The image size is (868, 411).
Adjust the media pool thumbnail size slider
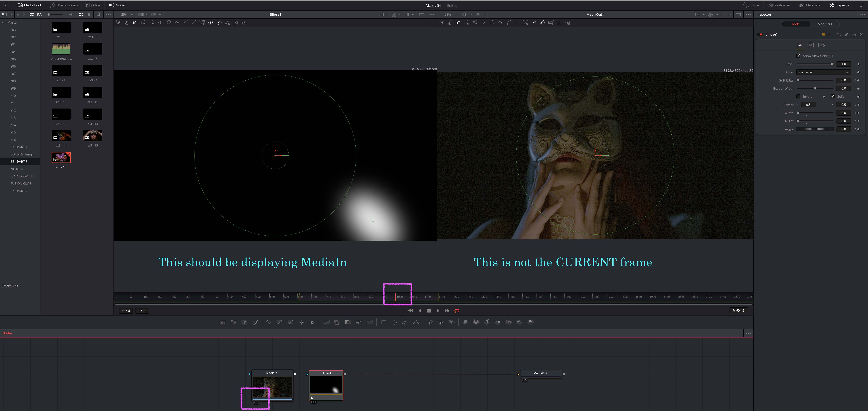[55, 15]
